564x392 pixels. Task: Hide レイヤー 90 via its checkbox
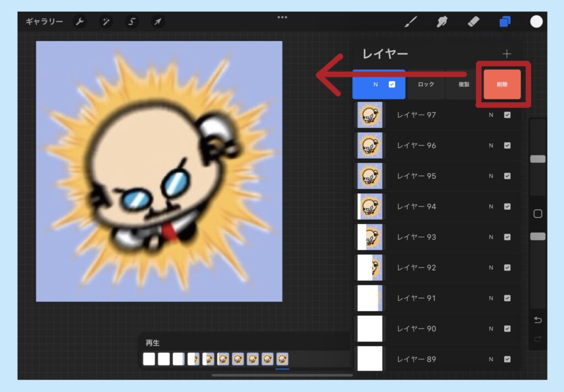pyautogui.click(x=507, y=329)
